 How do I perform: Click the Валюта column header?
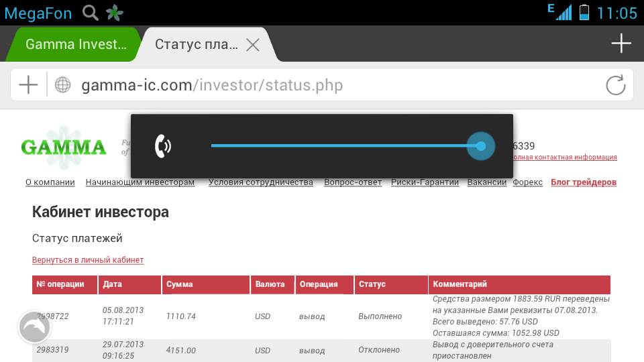coord(273,285)
